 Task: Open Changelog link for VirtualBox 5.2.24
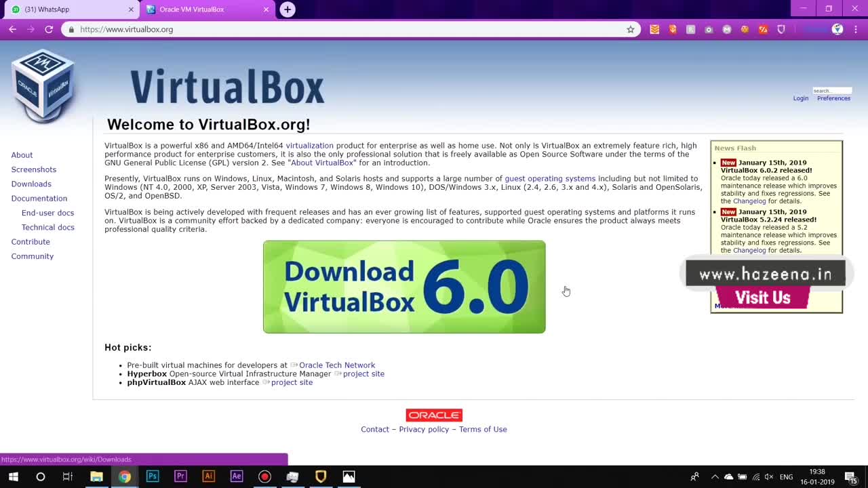tap(749, 250)
